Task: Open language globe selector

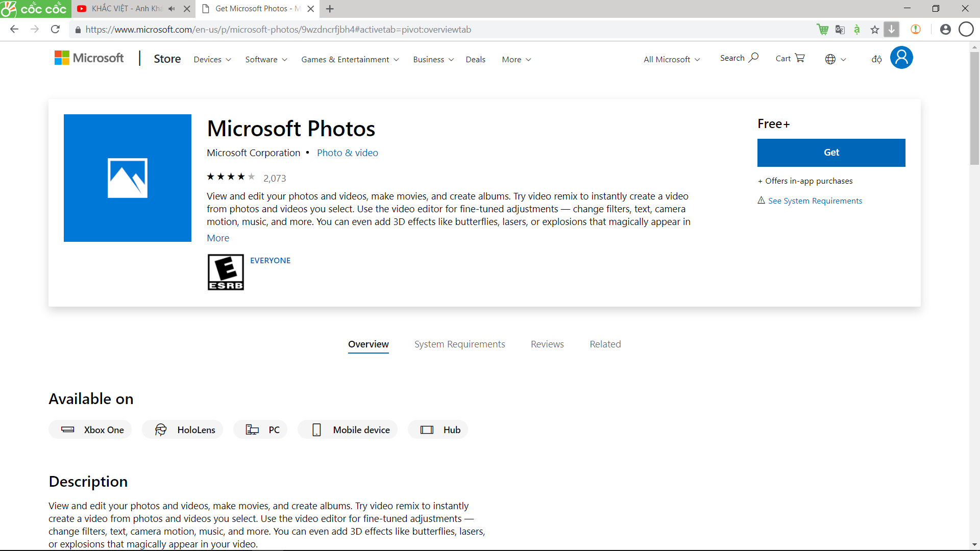Action: (x=836, y=59)
